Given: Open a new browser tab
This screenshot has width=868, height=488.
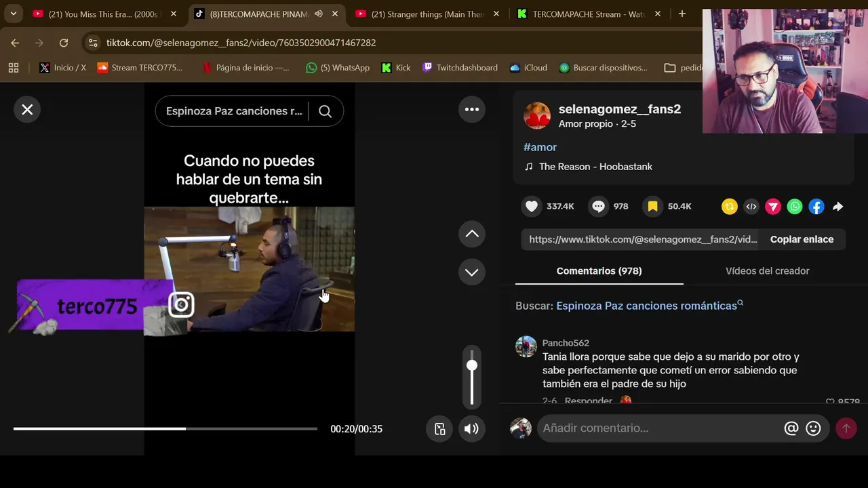Looking at the screenshot, I should [682, 14].
